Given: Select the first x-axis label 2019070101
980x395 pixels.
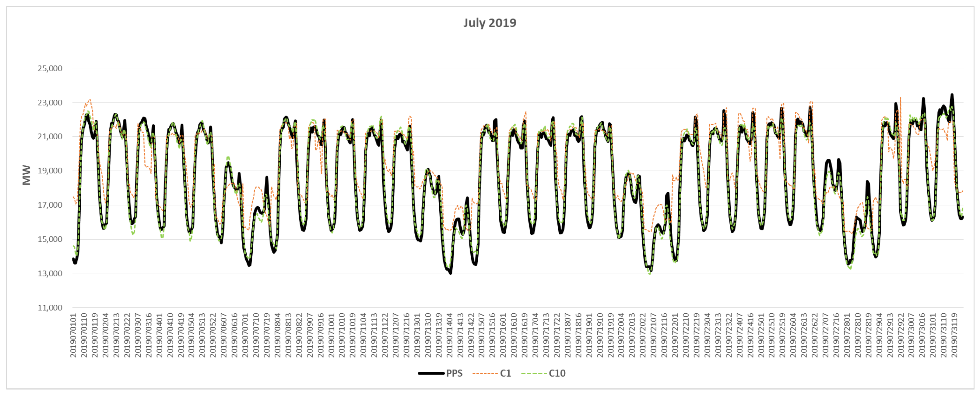Looking at the screenshot, I should [73, 335].
